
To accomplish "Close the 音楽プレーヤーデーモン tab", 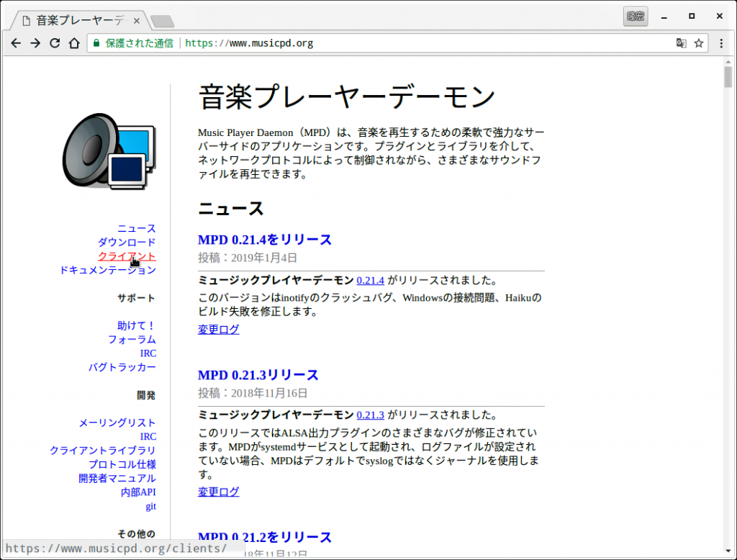I will (x=136, y=21).
